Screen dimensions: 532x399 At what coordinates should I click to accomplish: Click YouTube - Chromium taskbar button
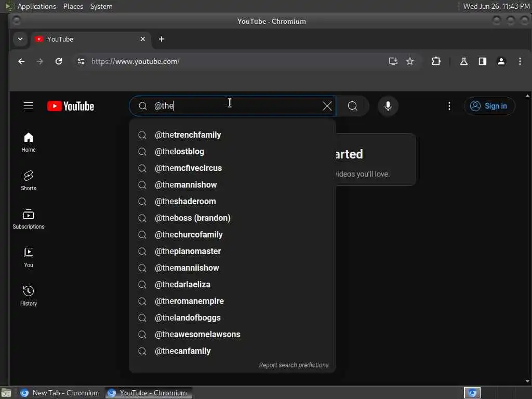(148, 393)
